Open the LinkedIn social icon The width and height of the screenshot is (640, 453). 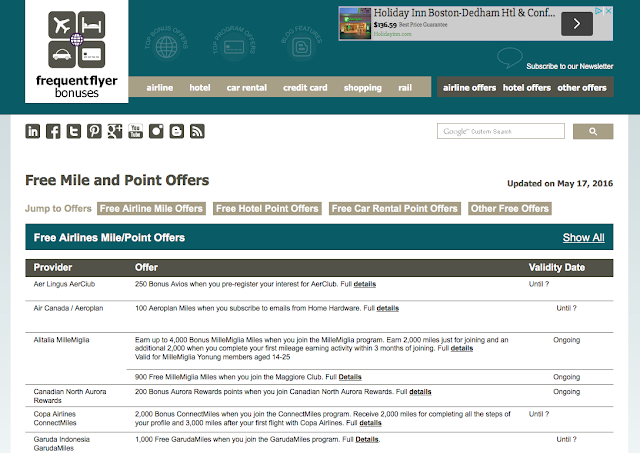click(x=33, y=131)
